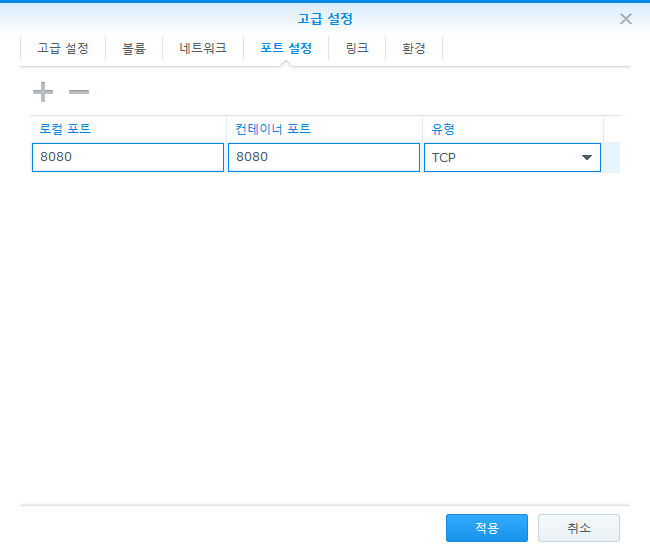Screen dimensions: 650x550
Task: Add a new port mapping with plus icon
Action: pyautogui.click(x=43, y=92)
